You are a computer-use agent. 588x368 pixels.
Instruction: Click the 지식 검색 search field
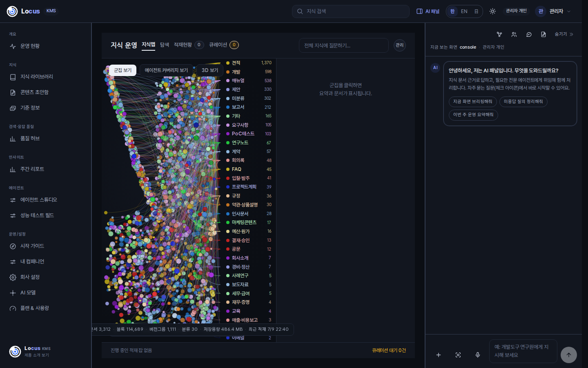click(351, 11)
